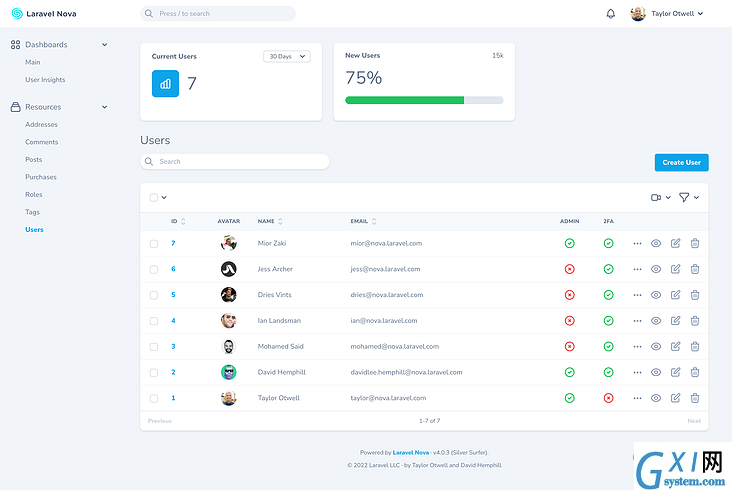Edit the Mohamed Said user

676,346
